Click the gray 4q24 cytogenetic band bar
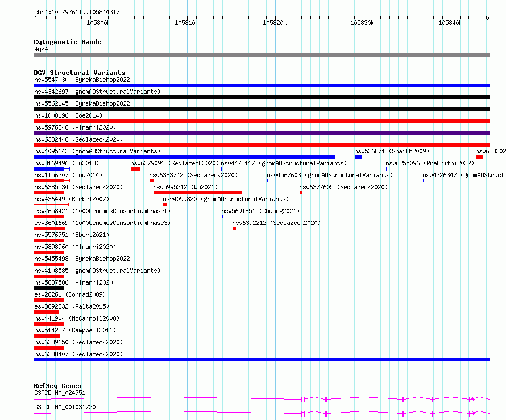Screen dimensions: 506x420 coord(262,55)
